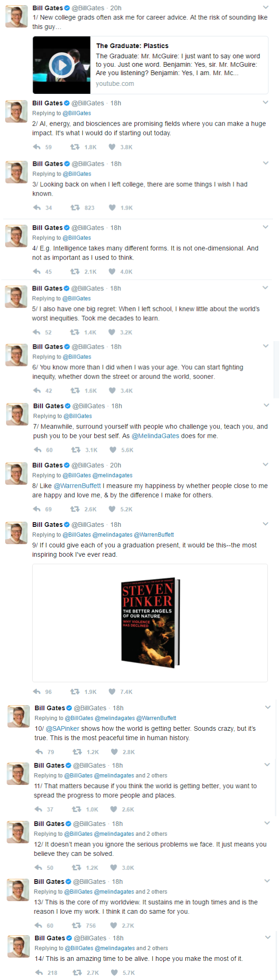
Task: Like tweet 4/ about intelligence forms
Action: tap(112, 272)
